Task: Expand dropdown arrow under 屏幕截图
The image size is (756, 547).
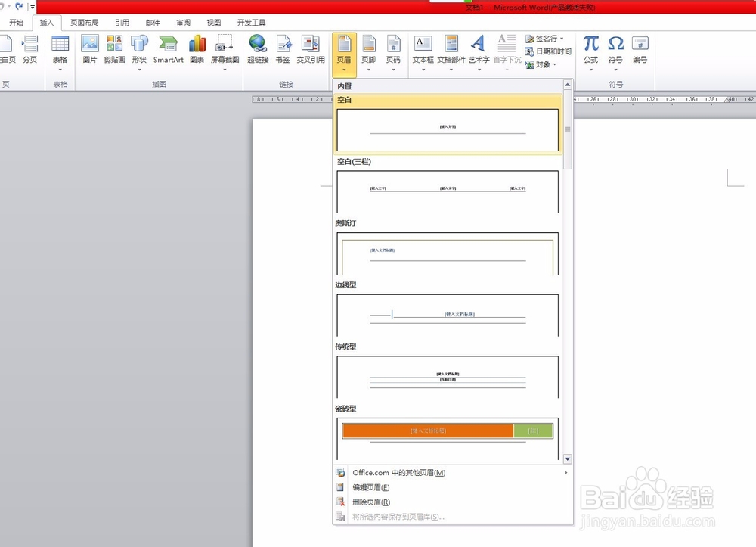Action: (225, 70)
